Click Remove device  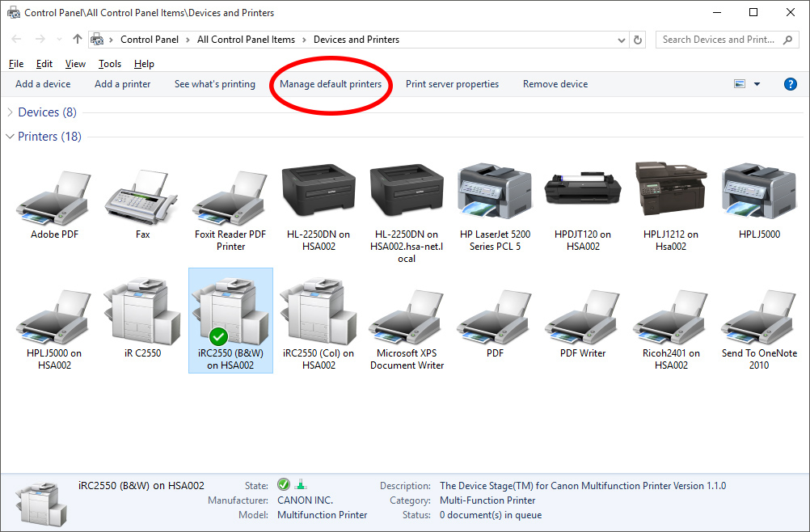pos(555,84)
